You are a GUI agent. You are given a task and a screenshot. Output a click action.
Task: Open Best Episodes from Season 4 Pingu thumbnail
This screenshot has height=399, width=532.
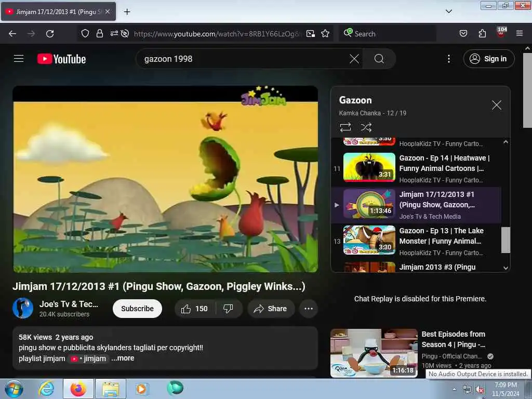374,353
